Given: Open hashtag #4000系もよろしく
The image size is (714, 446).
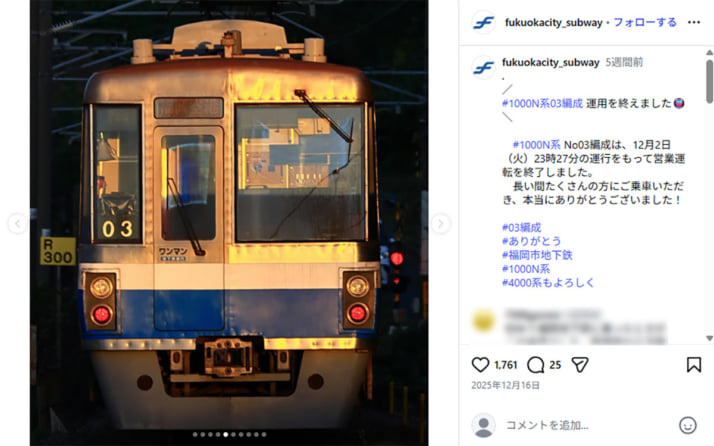Looking at the screenshot, I should pyautogui.click(x=548, y=283).
